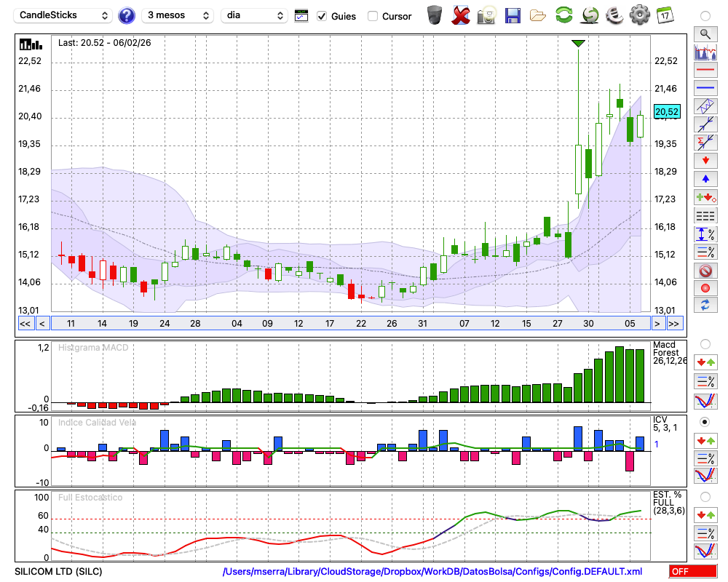
Task: Click the << jump back scroll button
Action: (x=25, y=323)
